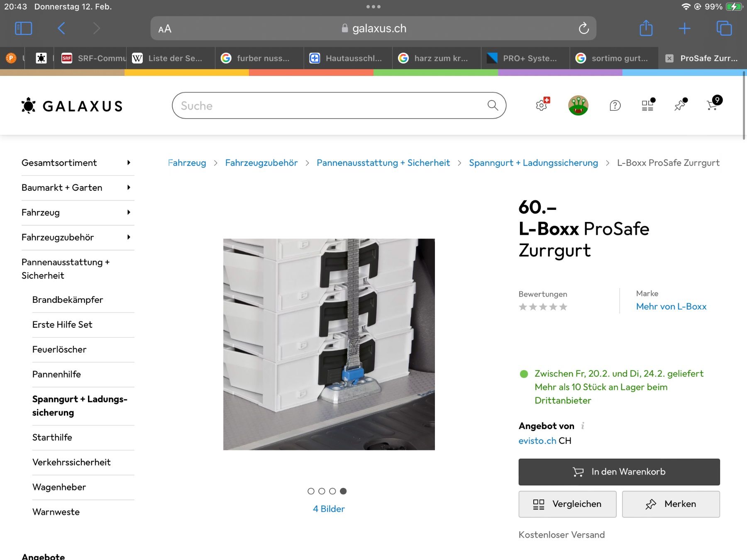Switch to the PRO+ Syste... tab
The width and height of the screenshot is (747, 560).
[525, 58]
